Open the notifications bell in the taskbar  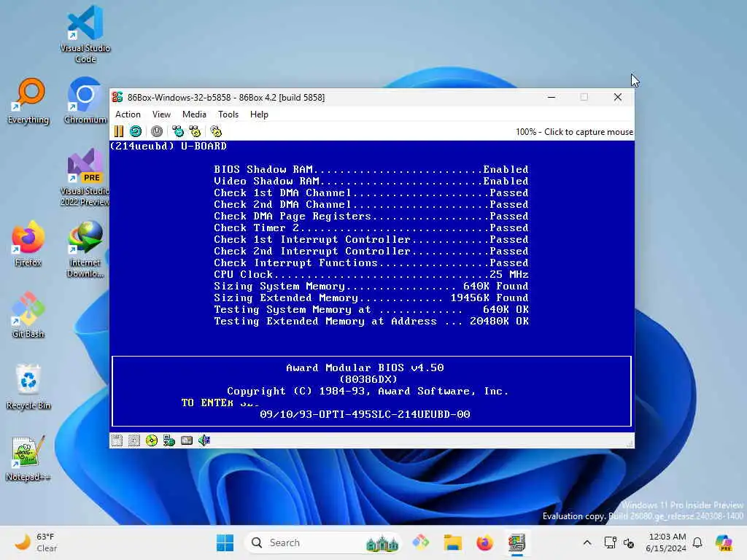pos(697,542)
